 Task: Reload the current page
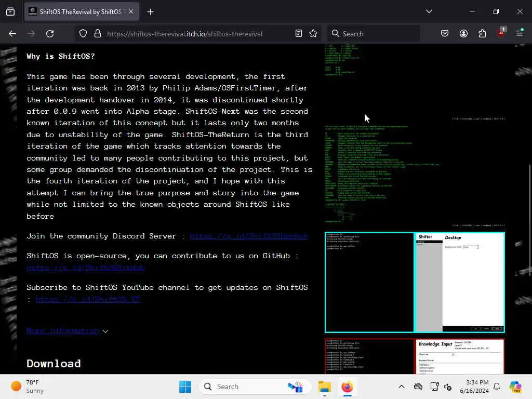tap(50, 34)
